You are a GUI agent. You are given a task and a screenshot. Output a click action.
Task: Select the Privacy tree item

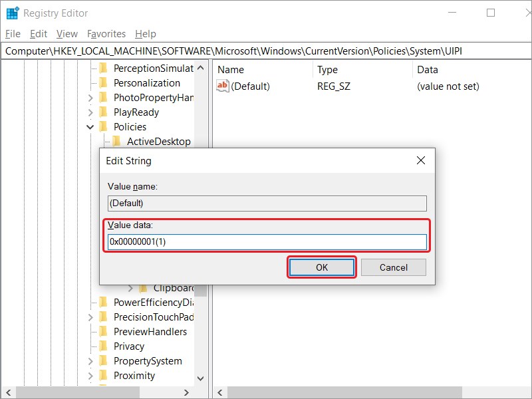[129, 346]
